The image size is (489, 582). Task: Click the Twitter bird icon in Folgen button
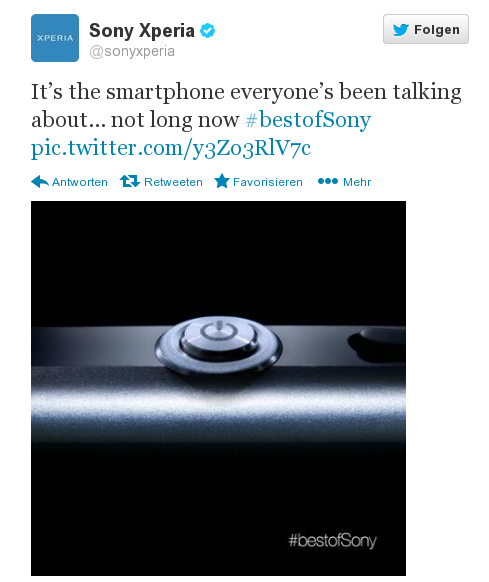pyautogui.click(x=401, y=30)
